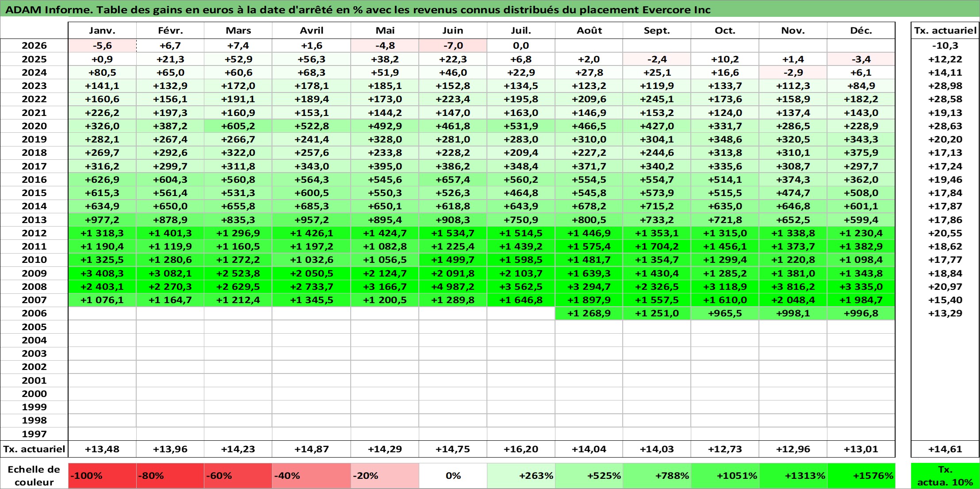
Task: Click the Janv. column header
Action: pos(102,31)
